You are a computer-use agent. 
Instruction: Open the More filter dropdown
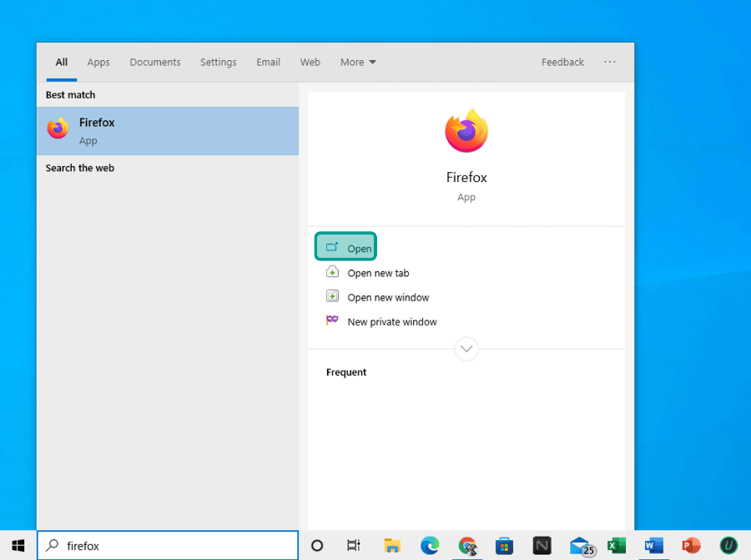(x=358, y=63)
